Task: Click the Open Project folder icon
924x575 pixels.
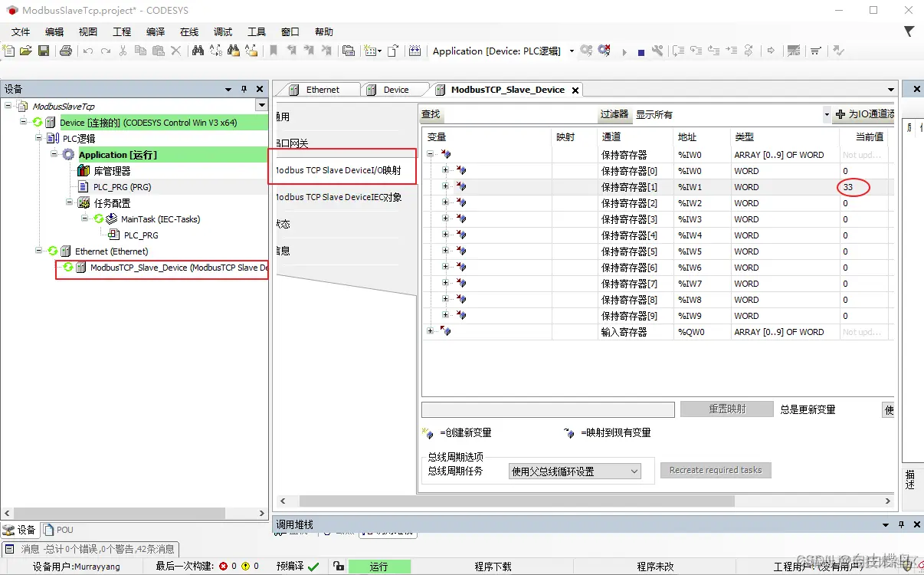Action: point(25,51)
